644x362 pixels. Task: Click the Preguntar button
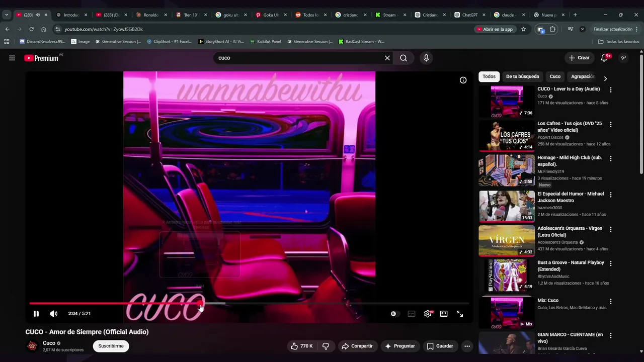(400, 346)
